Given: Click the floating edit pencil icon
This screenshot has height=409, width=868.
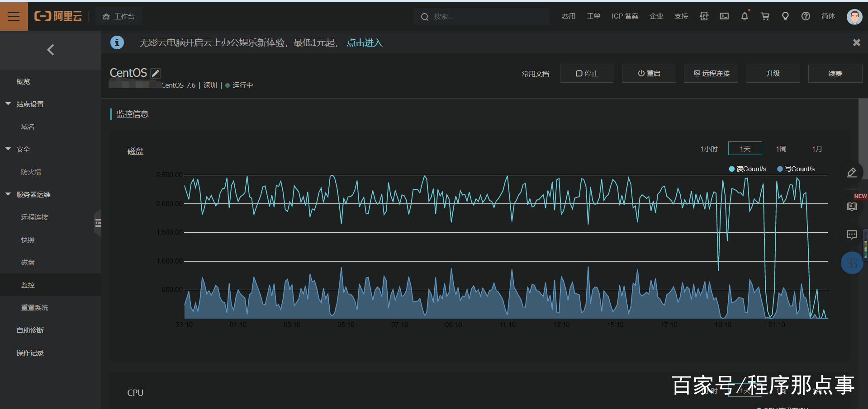Looking at the screenshot, I should 852,173.
